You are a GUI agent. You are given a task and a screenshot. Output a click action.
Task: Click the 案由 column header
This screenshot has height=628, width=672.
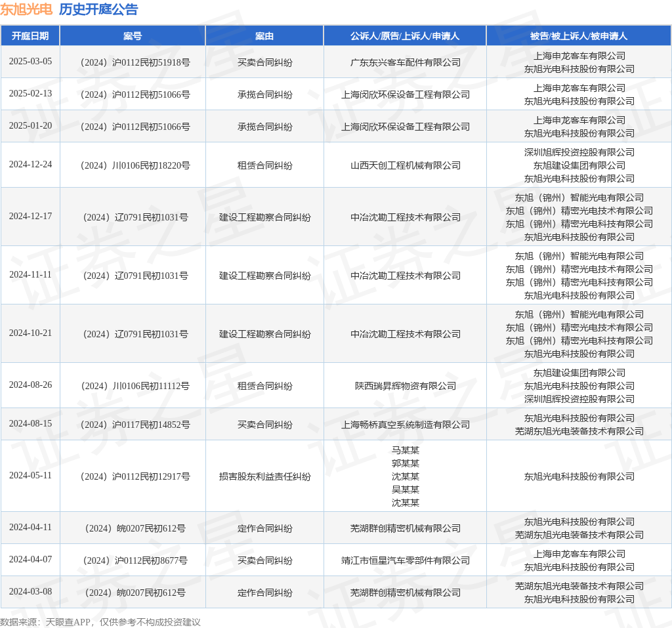264,36
